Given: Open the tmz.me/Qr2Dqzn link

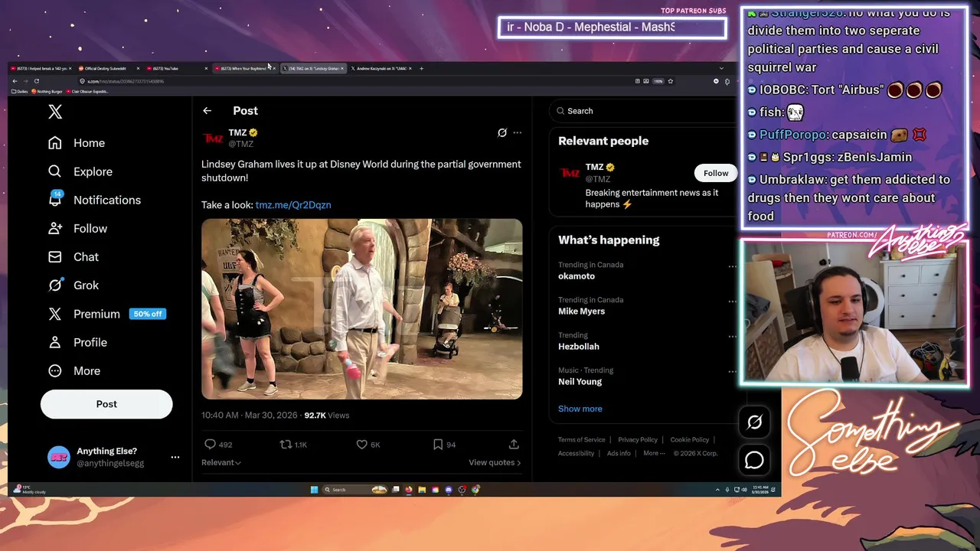Looking at the screenshot, I should (293, 205).
